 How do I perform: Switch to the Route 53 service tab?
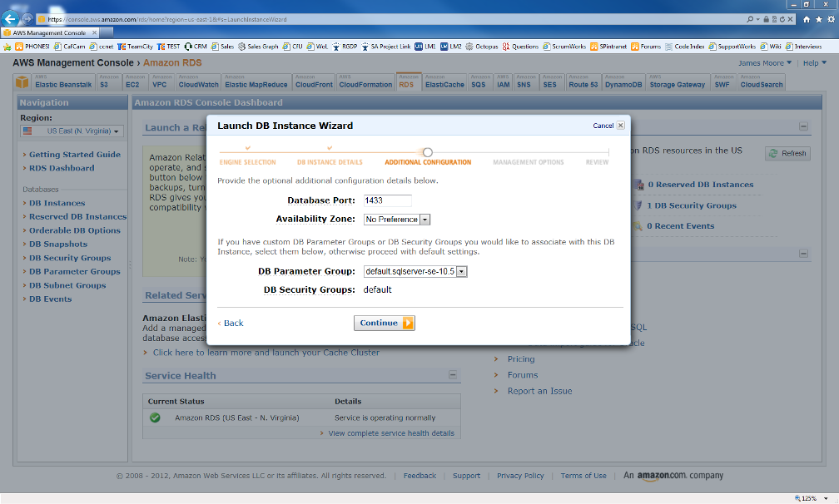click(x=583, y=82)
